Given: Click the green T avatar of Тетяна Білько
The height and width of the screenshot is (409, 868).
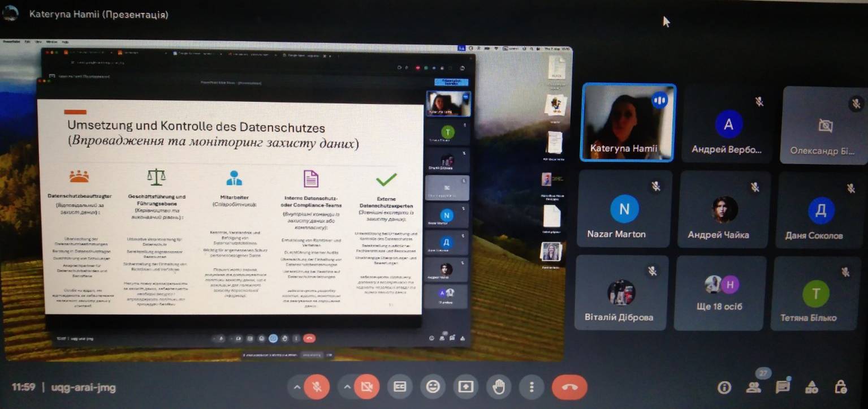Looking at the screenshot, I should point(816,294).
